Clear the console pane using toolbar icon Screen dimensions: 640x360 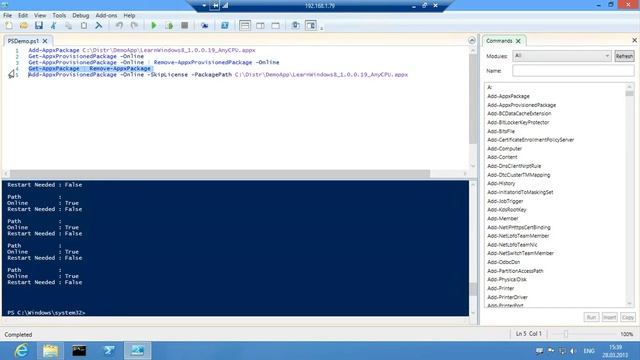98,26
